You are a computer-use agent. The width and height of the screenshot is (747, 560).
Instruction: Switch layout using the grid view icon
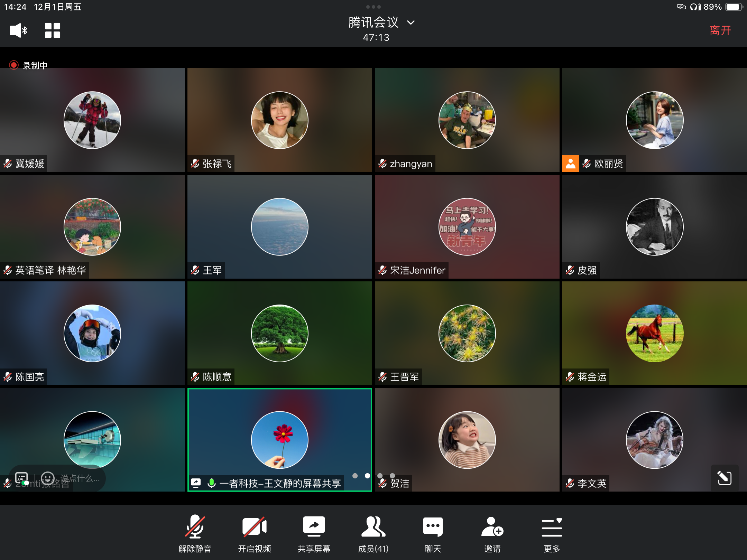[x=53, y=30]
